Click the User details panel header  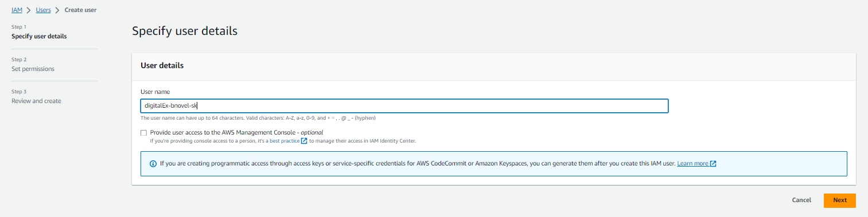(x=494, y=66)
